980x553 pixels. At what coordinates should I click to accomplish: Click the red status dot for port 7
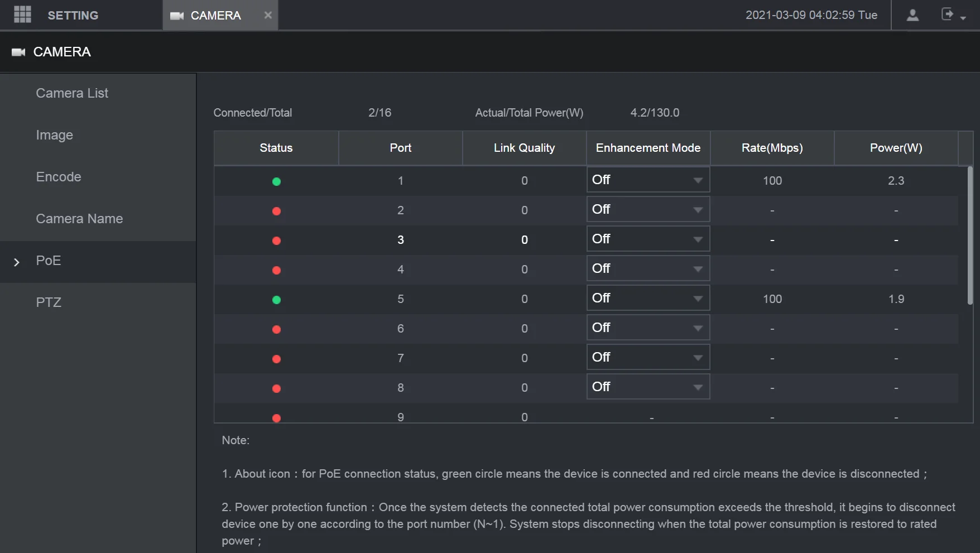click(276, 359)
